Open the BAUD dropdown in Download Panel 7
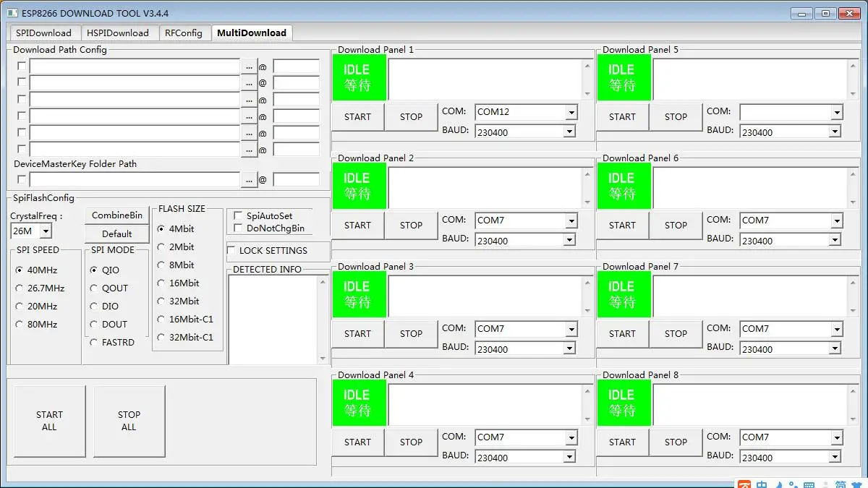This screenshot has height=488, width=868. tap(834, 348)
